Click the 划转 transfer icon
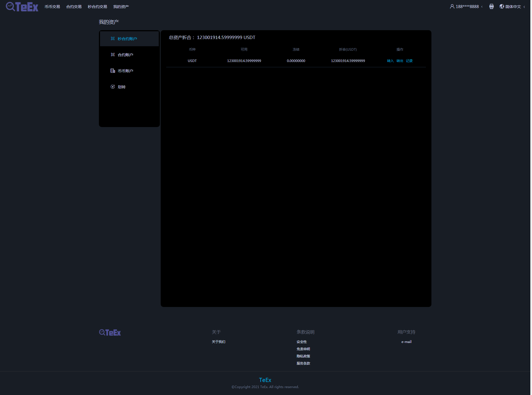 (x=112, y=87)
